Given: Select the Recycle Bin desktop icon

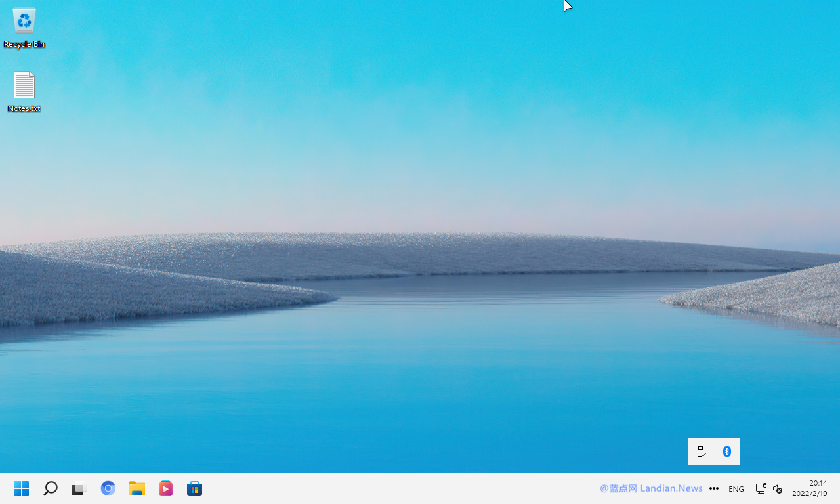Looking at the screenshot, I should click(24, 28).
